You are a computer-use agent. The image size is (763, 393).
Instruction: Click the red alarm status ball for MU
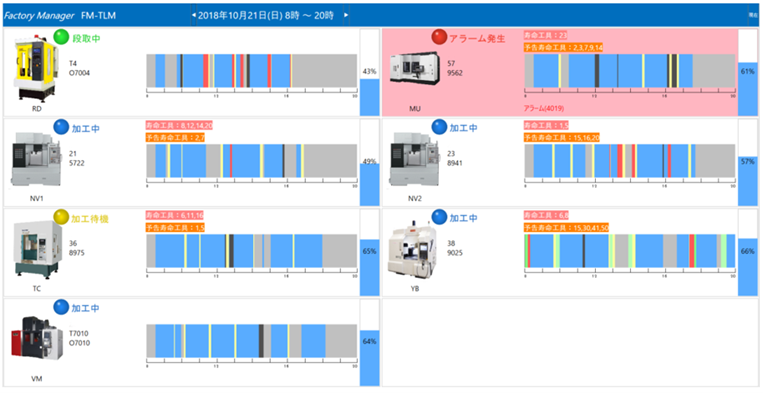(x=439, y=37)
